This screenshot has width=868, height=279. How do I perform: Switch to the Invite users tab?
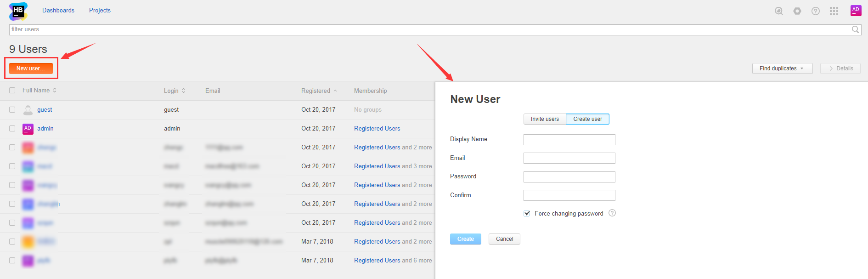[545, 119]
